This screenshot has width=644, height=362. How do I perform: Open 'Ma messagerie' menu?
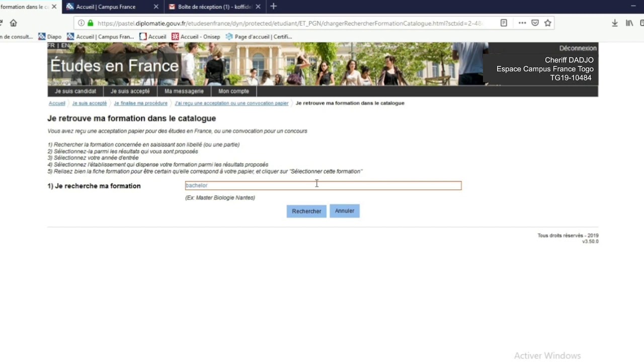tap(184, 91)
